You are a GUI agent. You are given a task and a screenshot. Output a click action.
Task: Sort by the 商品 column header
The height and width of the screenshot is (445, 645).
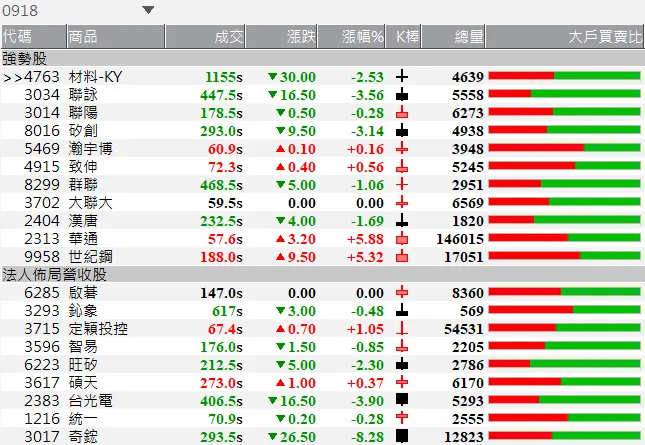tap(116, 37)
